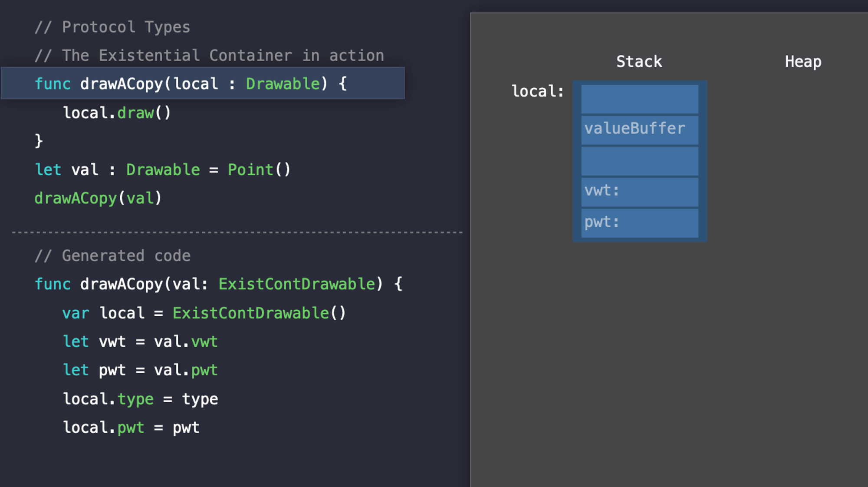Click the closing brace of the first drawACopy function
Image resolution: width=868 pixels, height=487 pixels.
(39, 141)
